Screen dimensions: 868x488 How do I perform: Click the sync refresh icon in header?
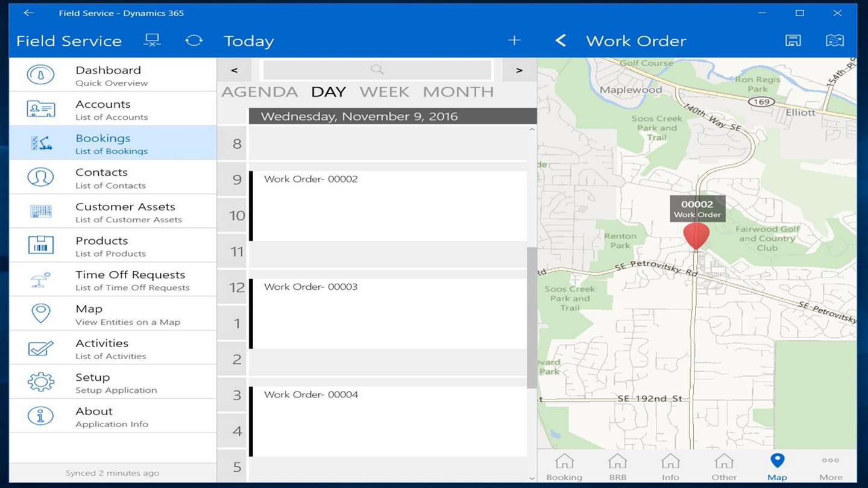coord(194,40)
